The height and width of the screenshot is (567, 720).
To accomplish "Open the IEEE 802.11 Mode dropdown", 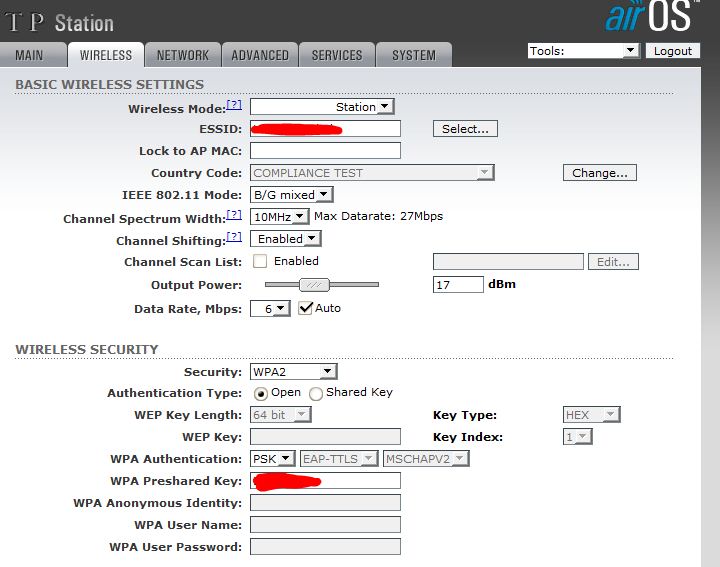I will (x=292, y=195).
